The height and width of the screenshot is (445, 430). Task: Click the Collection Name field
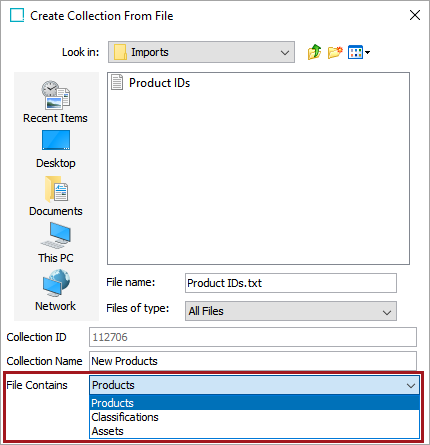(x=253, y=361)
